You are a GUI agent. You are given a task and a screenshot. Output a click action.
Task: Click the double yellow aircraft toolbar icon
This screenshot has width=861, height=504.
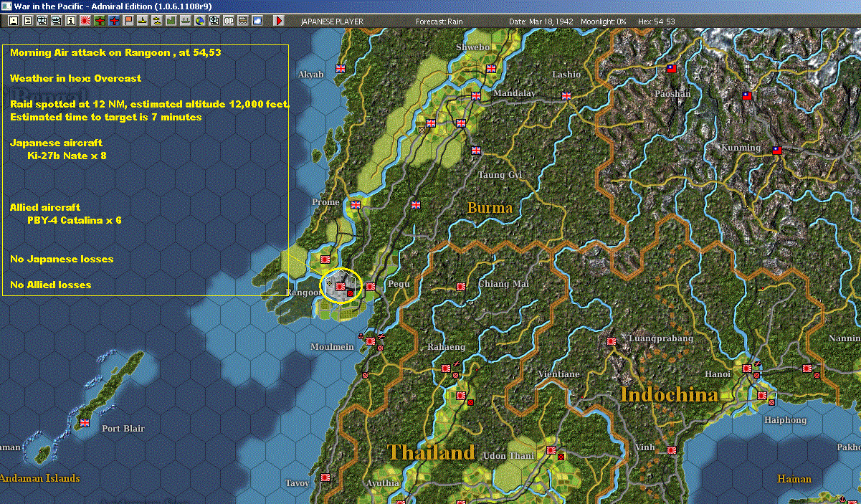click(x=157, y=21)
